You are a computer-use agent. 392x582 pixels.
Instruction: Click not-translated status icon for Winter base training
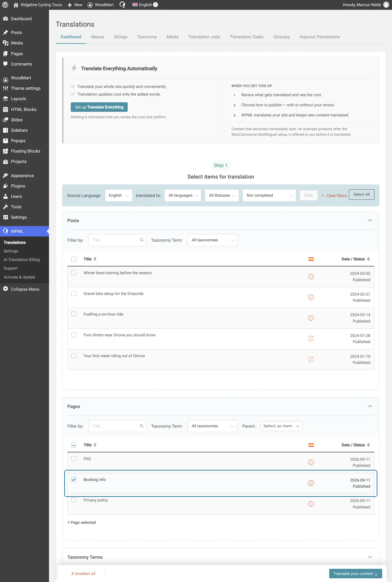point(311,277)
